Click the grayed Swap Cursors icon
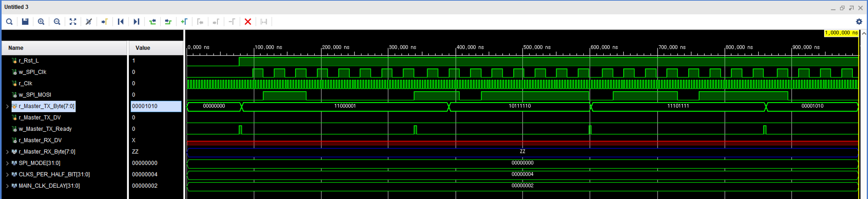868x199 pixels. click(232, 22)
